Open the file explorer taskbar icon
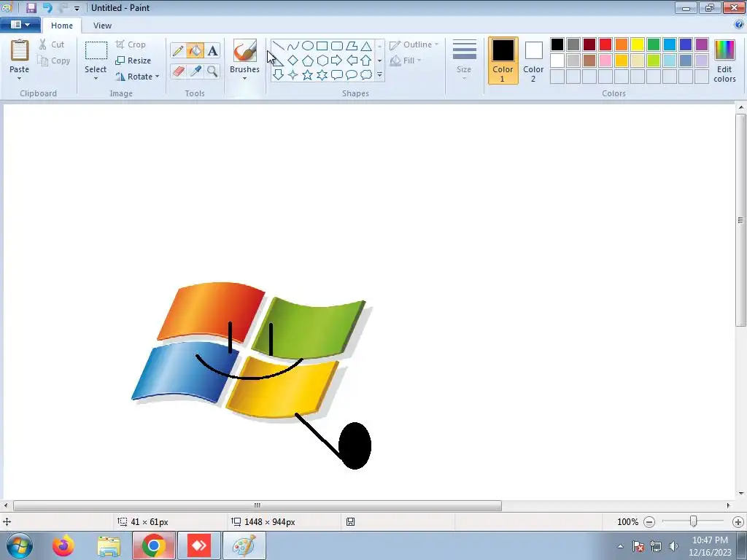The height and width of the screenshot is (560, 747). point(109,545)
